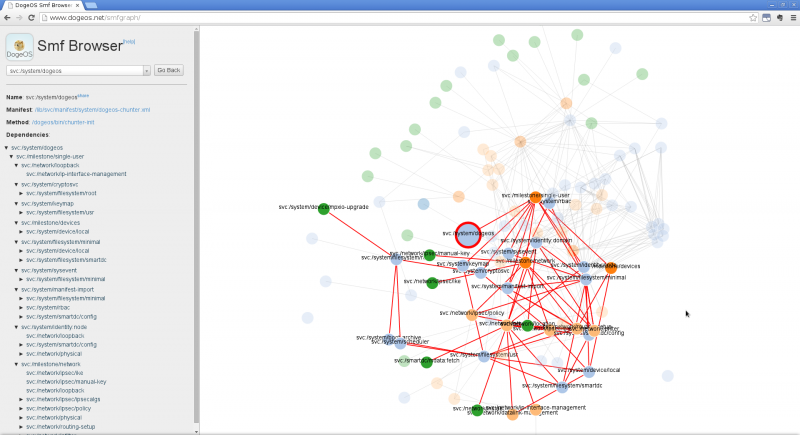The height and width of the screenshot is (435, 800).
Task: Click the svc:/system/filesystem/minimal blue graph node
Action: tap(586, 279)
